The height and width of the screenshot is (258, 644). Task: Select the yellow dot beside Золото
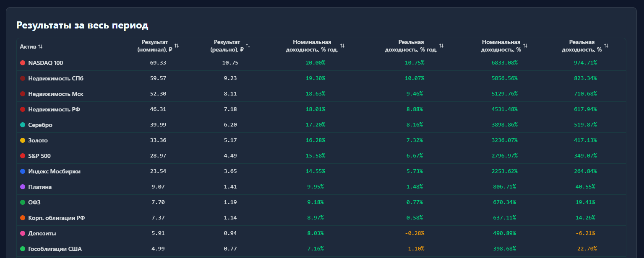[x=23, y=140]
